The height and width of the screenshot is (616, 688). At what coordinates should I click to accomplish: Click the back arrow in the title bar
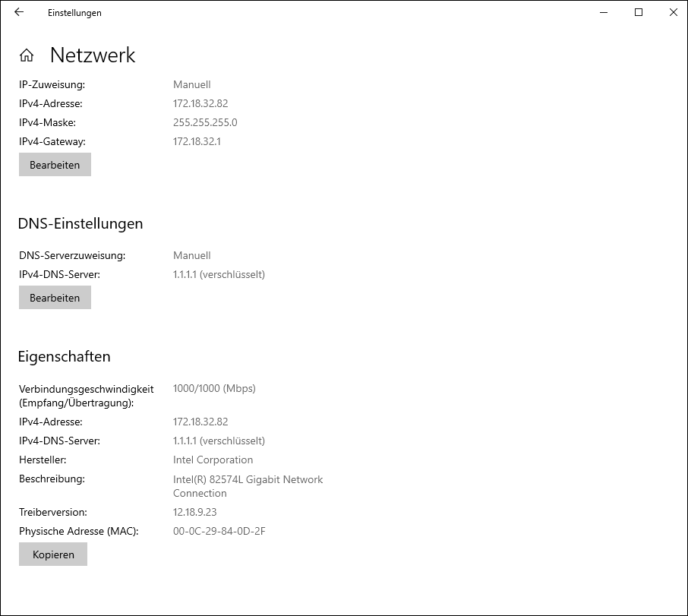(x=19, y=12)
